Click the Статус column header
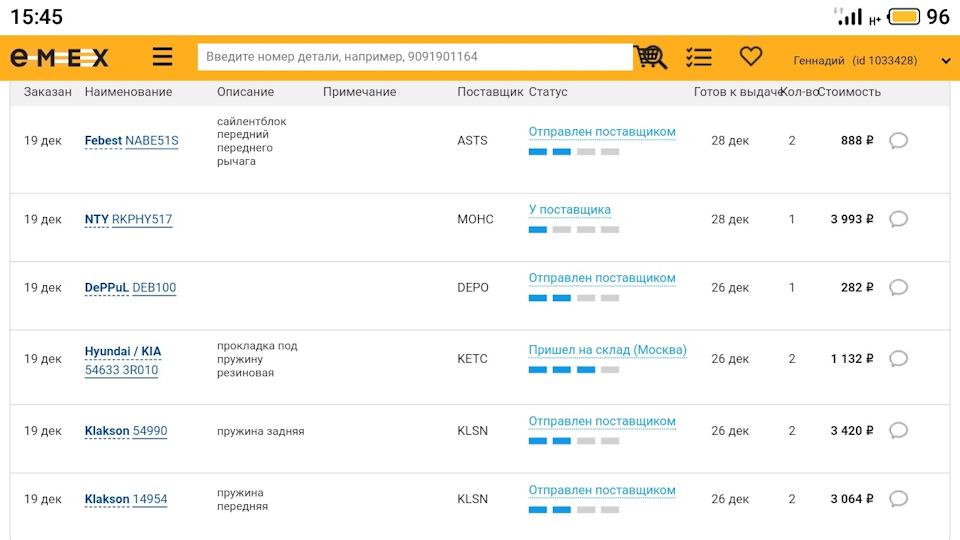 point(548,92)
